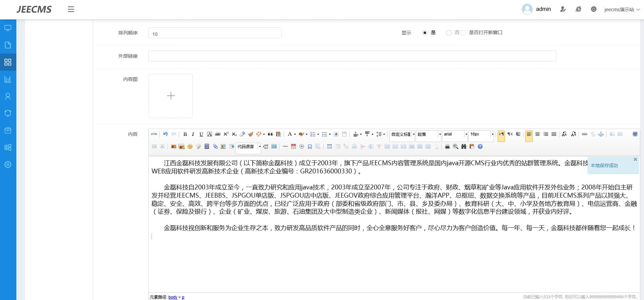Toggle right text alignment
The image size is (644, 300).
(x=546, y=134)
